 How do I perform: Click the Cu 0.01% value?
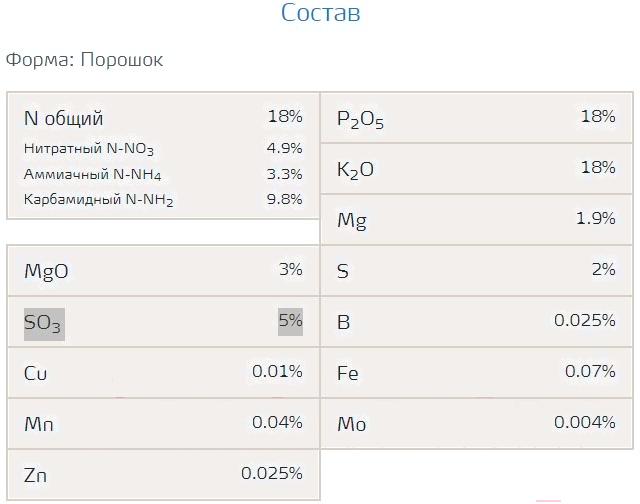pos(277,371)
